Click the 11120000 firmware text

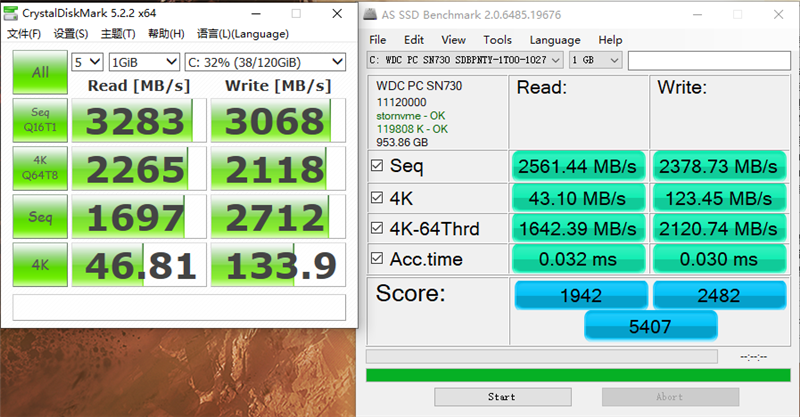click(x=402, y=102)
